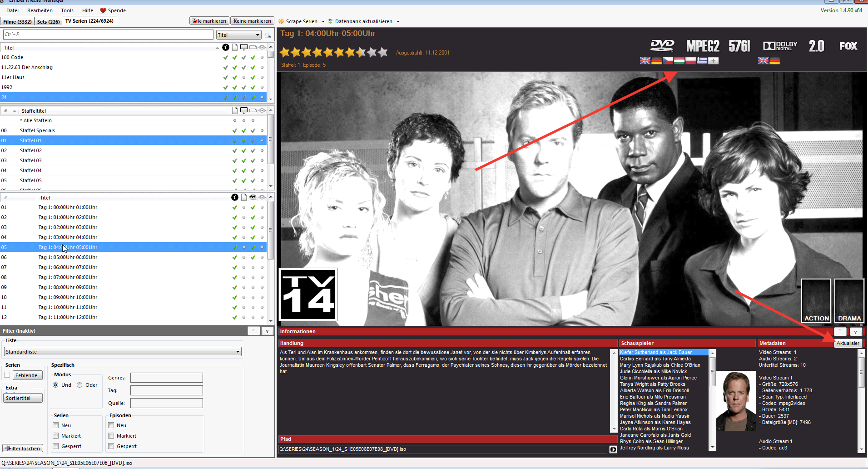Expand filter panel with up arrow button

[253, 331]
